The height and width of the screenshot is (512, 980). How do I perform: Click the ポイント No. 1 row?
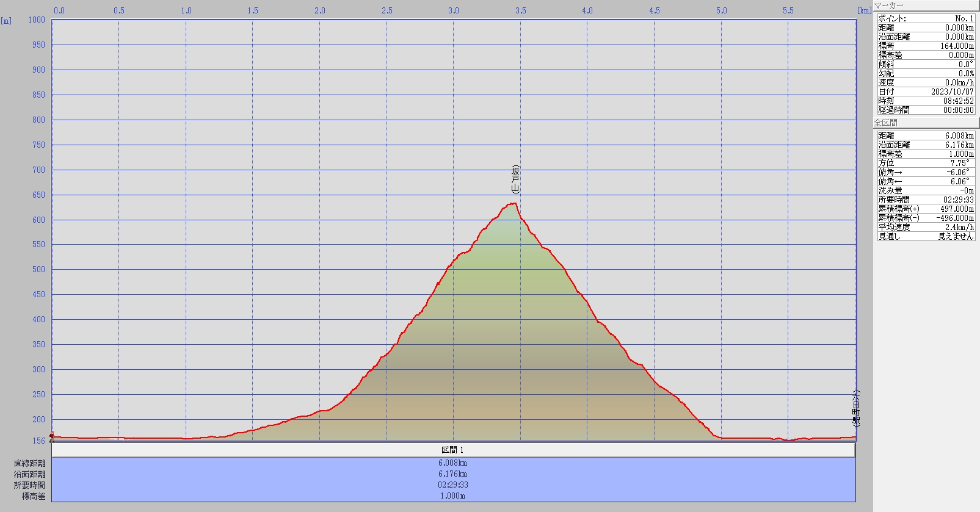[926, 18]
